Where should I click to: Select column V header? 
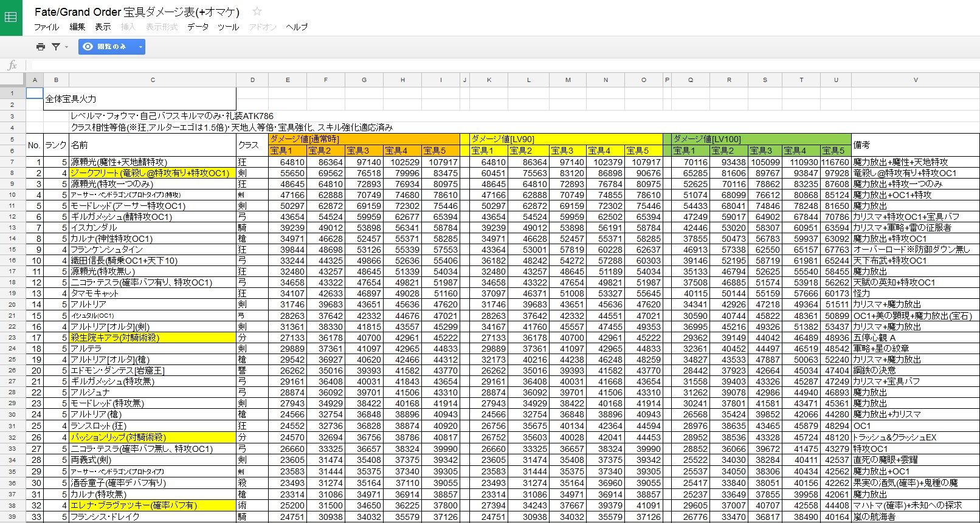(916, 80)
